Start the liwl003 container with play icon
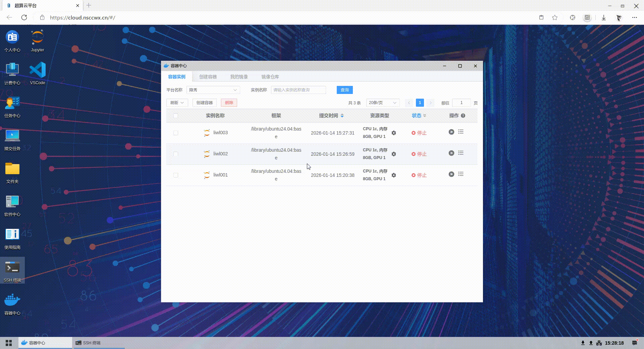The height and width of the screenshot is (349, 644). click(x=451, y=132)
